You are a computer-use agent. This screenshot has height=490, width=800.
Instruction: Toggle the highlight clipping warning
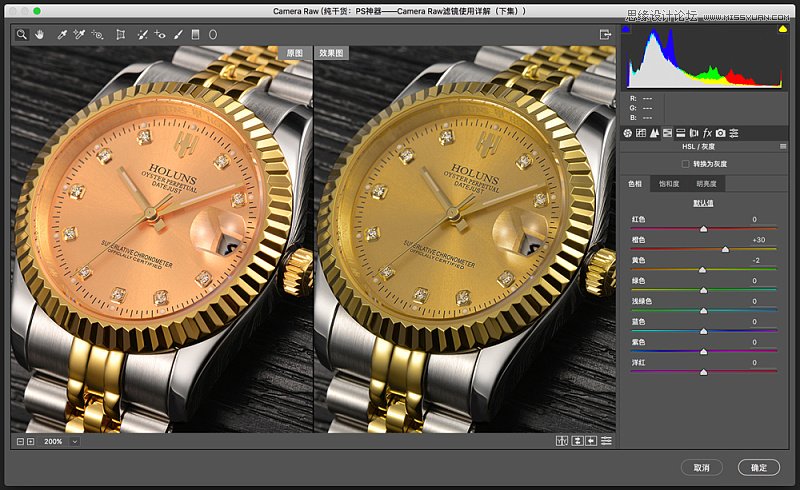pyautogui.click(x=782, y=29)
